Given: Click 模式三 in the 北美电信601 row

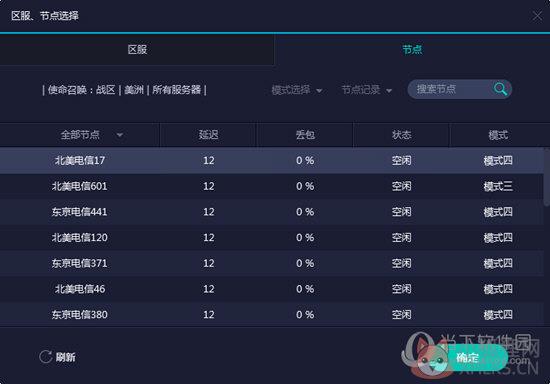Looking at the screenshot, I should tap(498, 186).
